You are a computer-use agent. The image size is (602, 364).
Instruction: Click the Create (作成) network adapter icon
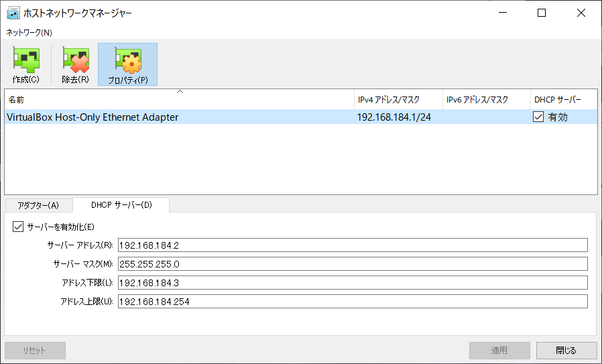pos(25,60)
